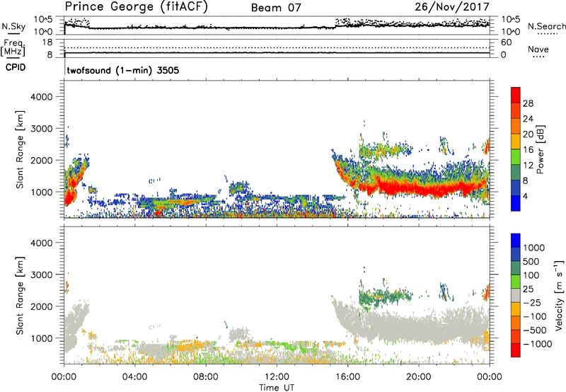This screenshot has width=566, height=392.
Task: Click the '-25' label on velocity colorbar
Action: 533,303
